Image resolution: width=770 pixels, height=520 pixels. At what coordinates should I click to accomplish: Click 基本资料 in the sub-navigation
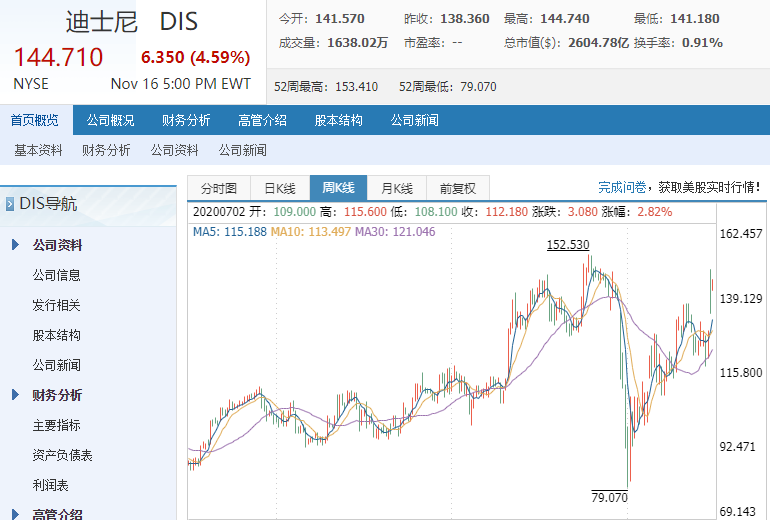(x=38, y=150)
